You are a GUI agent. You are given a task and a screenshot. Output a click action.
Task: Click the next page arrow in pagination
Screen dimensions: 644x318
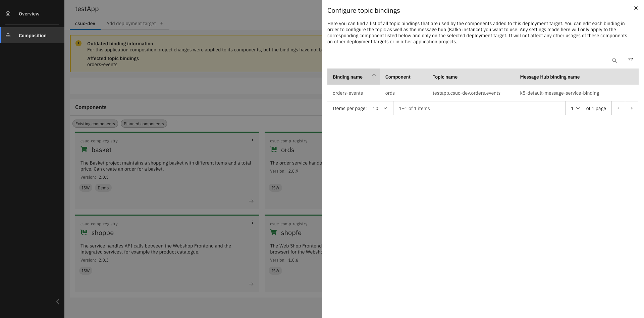point(632,108)
